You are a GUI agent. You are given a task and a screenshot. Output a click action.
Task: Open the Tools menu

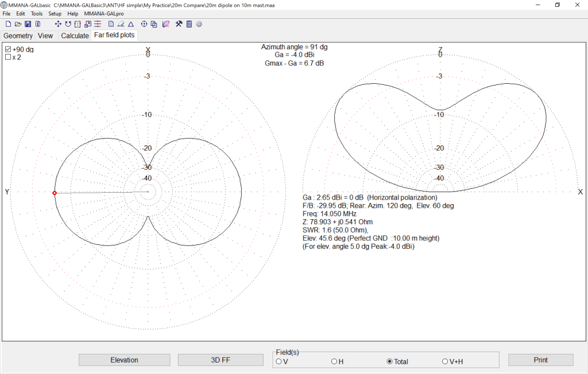coord(37,13)
